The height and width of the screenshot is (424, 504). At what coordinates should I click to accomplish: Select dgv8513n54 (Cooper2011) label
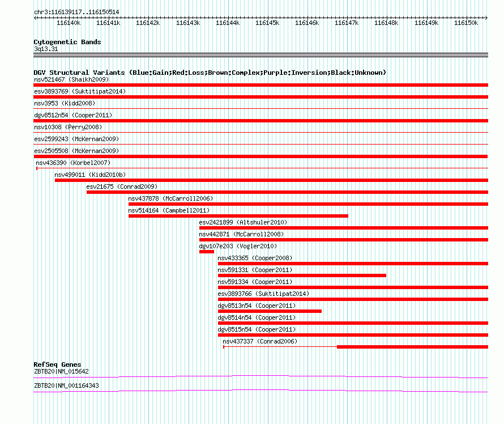point(257,306)
